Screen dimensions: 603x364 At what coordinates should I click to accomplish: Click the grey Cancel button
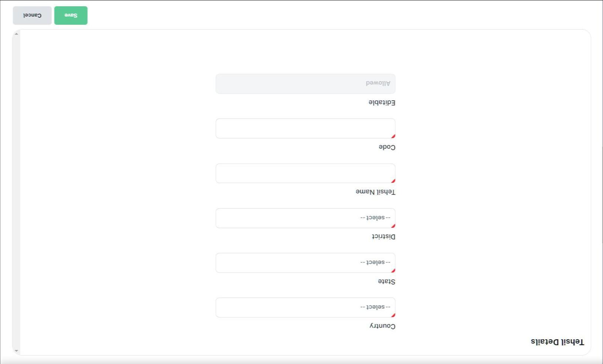pos(32,16)
